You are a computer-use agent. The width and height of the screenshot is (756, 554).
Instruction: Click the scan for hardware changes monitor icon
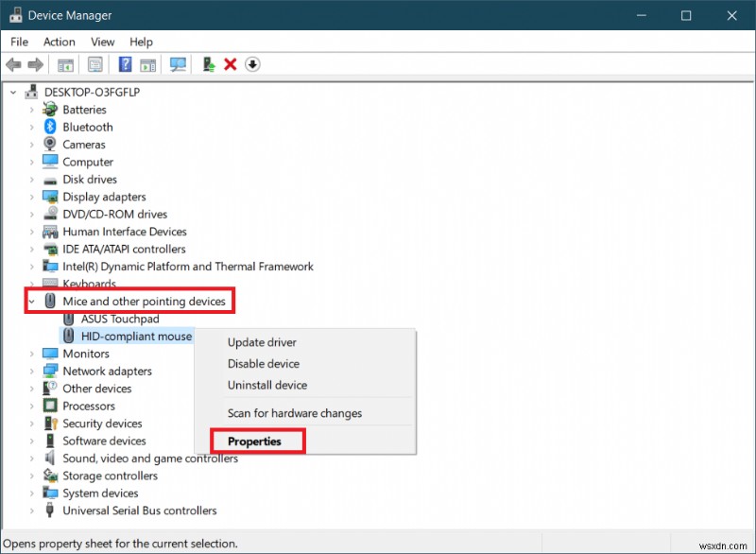click(178, 64)
